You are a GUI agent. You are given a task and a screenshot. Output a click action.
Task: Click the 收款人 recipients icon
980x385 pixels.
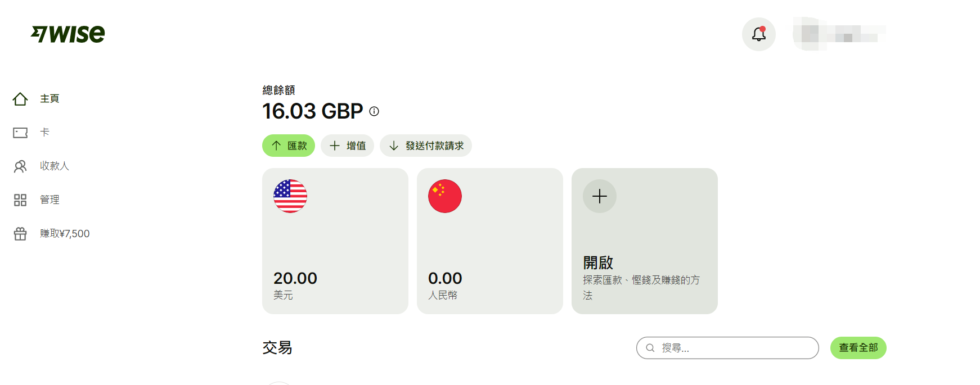20,166
